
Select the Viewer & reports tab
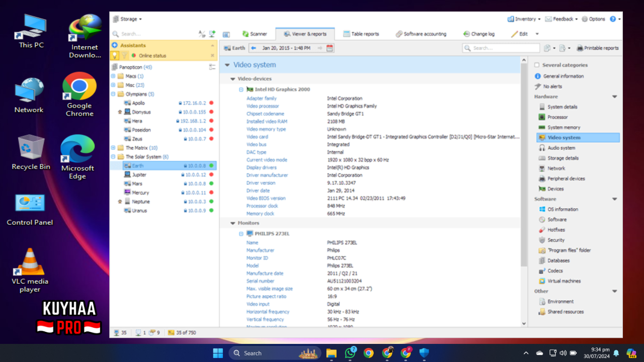click(305, 34)
